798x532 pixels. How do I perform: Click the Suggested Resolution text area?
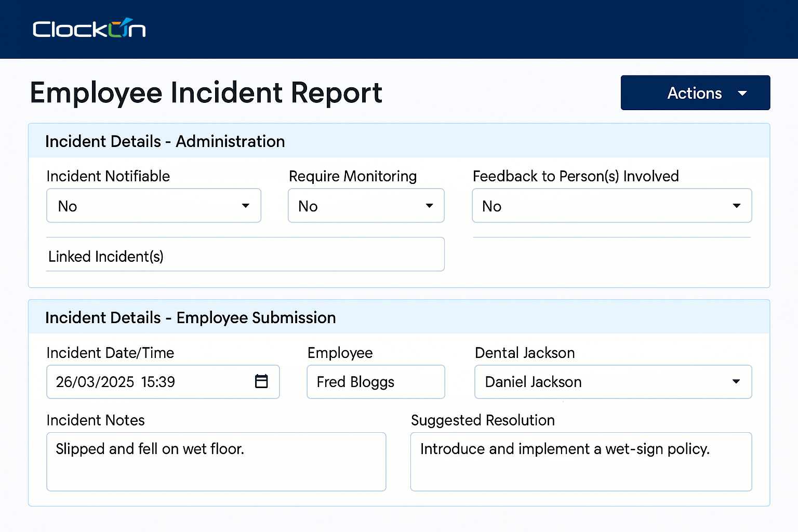(581, 462)
